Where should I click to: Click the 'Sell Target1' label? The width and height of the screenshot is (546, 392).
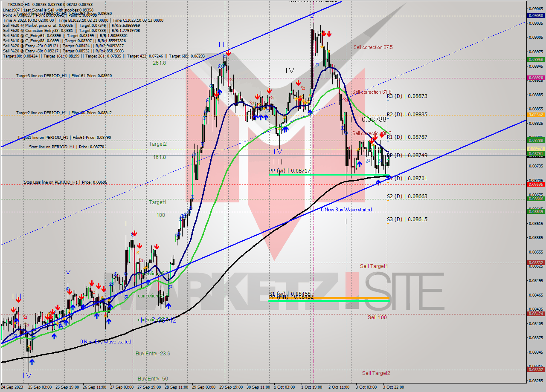click(x=374, y=266)
